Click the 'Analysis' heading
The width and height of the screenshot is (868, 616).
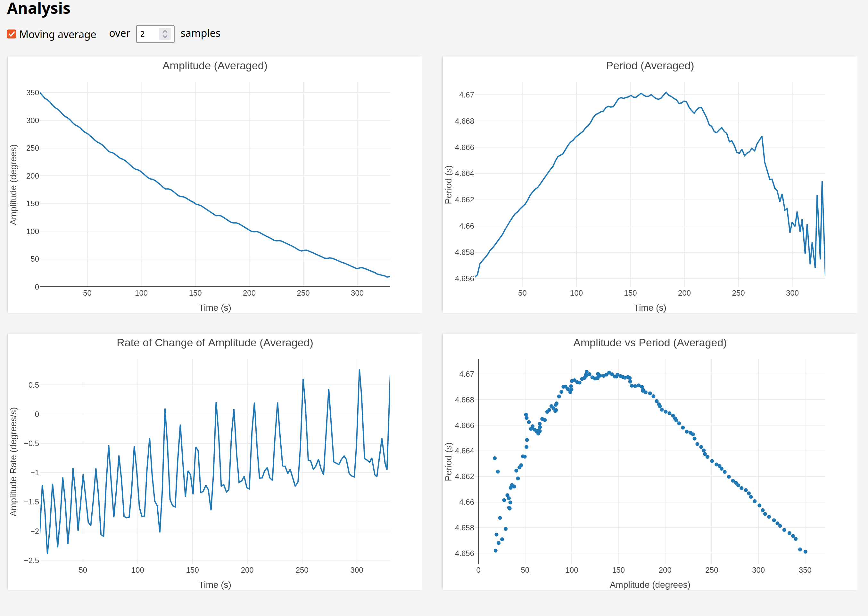tap(39, 8)
